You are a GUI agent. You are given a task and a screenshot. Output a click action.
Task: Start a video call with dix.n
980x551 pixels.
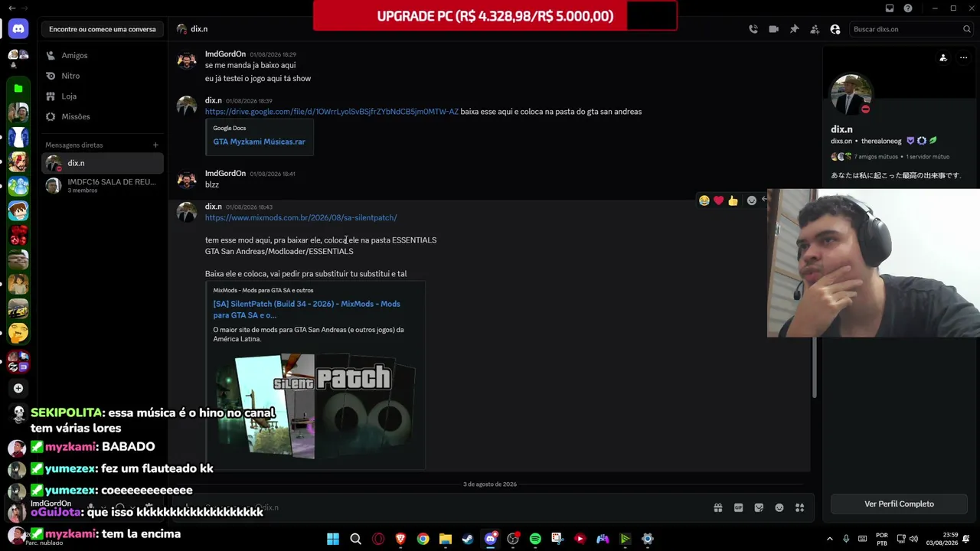click(773, 29)
